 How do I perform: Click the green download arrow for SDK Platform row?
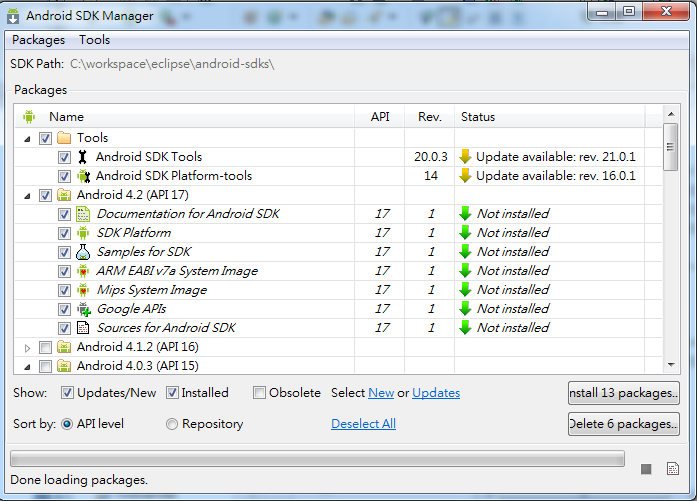[465, 233]
